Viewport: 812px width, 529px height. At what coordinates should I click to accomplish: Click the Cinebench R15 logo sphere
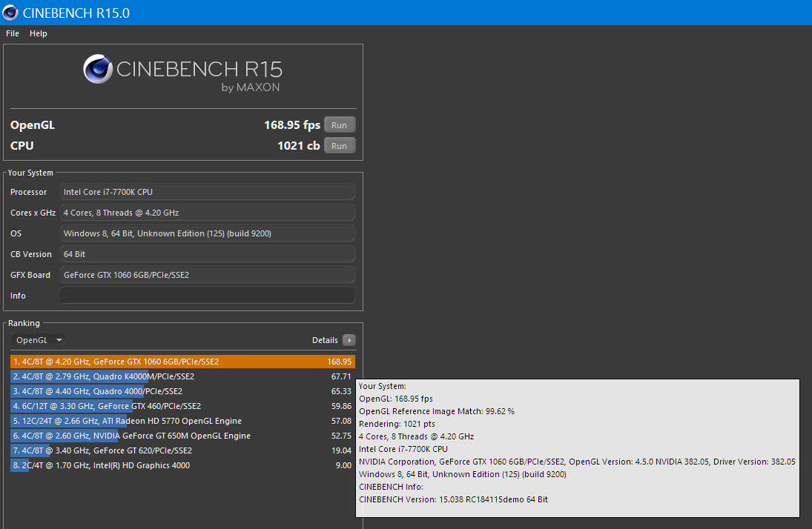coord(98,69)
